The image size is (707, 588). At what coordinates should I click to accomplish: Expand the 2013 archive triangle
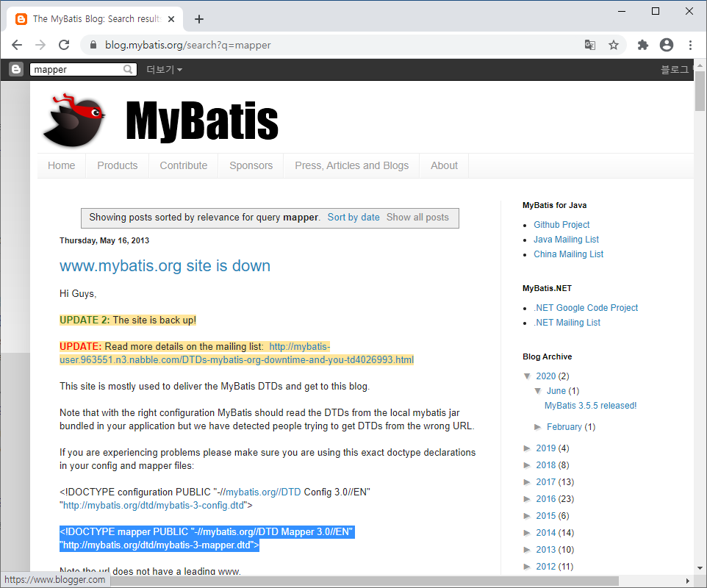tap(527, 550)
